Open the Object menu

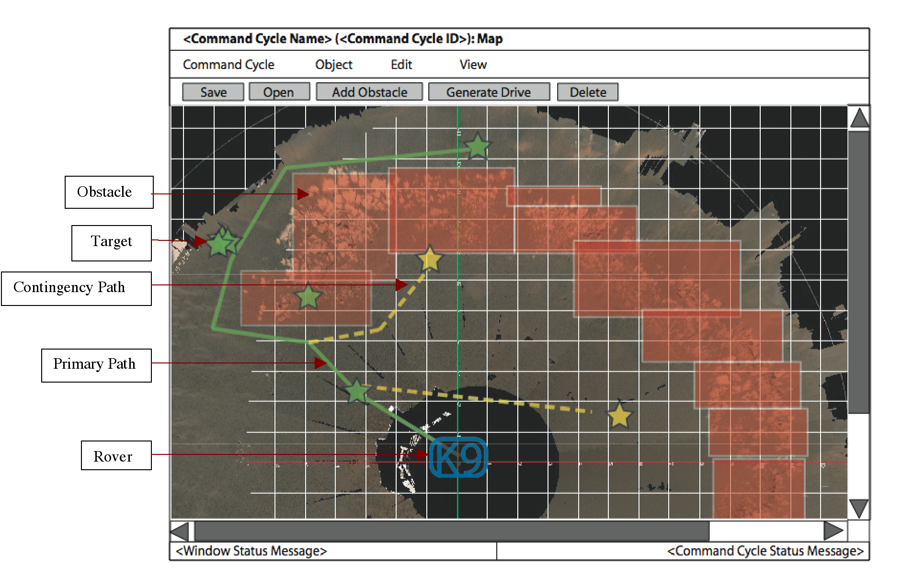tap(333, 65)
